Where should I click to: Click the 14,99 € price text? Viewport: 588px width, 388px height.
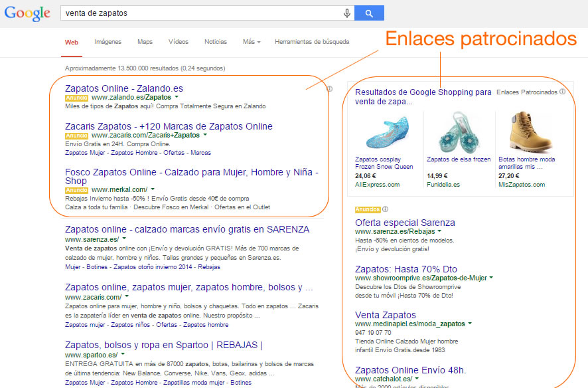click(437, 175)
